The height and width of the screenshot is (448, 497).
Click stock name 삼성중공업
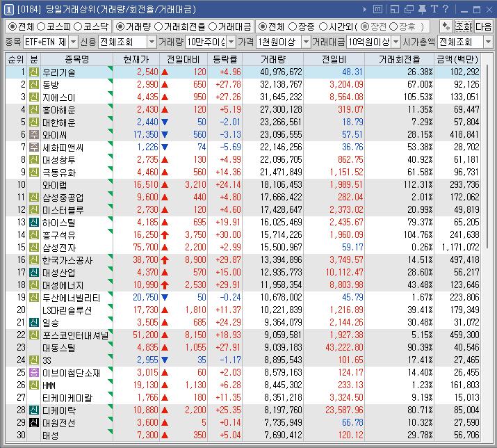pos(63,198)
